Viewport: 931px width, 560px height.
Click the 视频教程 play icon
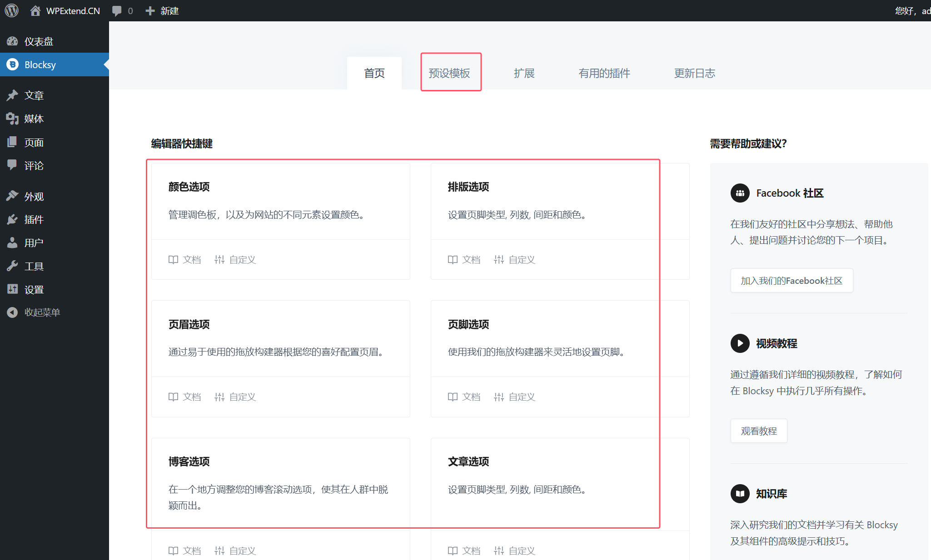point(740,343)
